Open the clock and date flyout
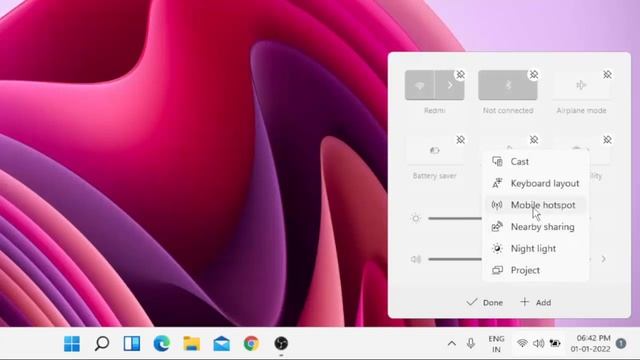Screen dimensions: 640x360 tap(591, 343)
